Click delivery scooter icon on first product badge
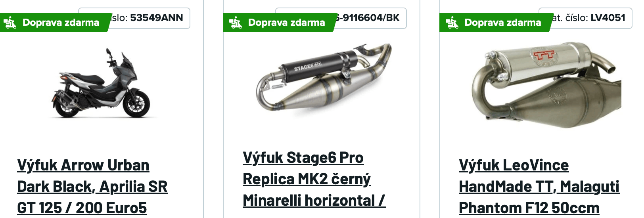This screenshot has width=644, height=218. point(10,23)
